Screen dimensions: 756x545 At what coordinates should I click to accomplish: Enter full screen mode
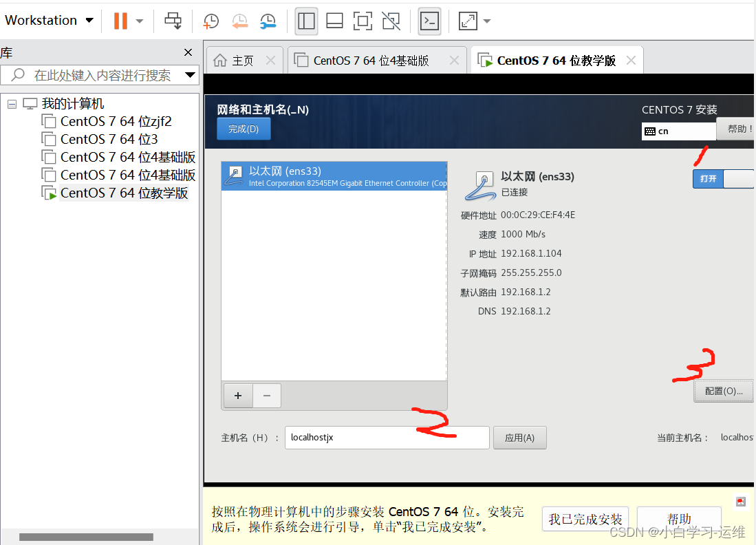363,21
